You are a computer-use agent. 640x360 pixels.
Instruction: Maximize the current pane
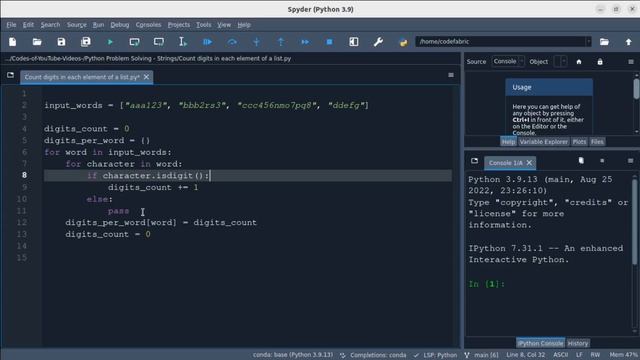354,42
